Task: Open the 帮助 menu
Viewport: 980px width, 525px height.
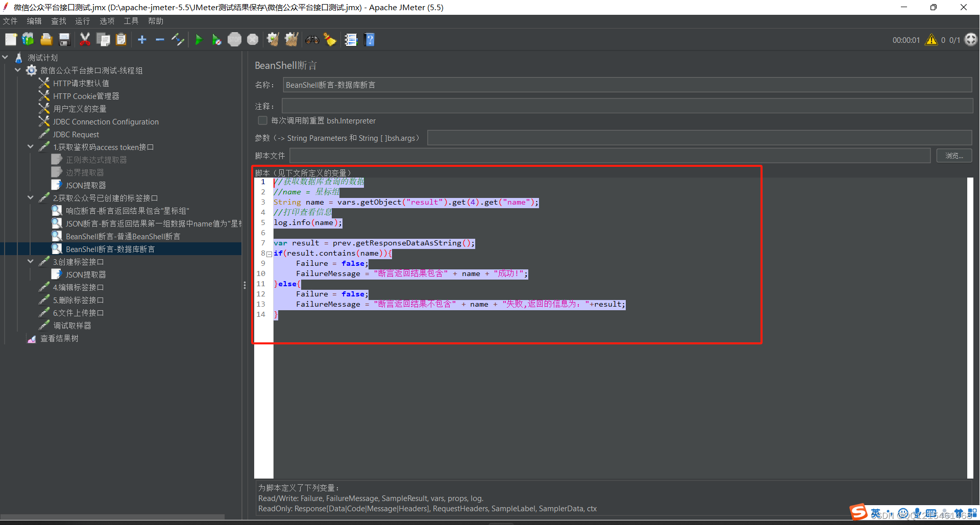Action: coord(156,21)
